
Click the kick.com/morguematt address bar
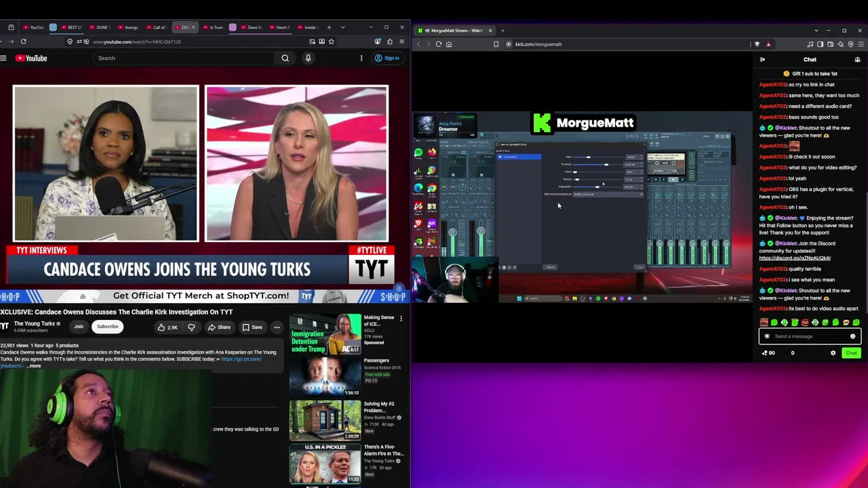point(538,44)
